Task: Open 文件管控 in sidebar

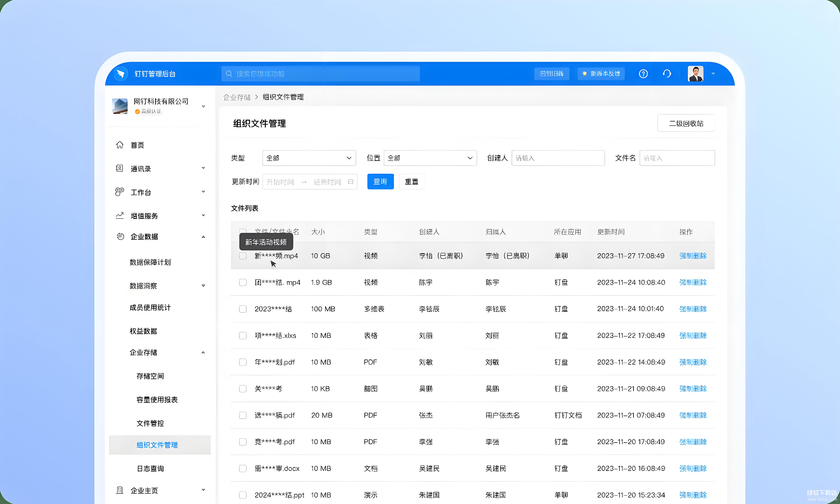Action: pos(150,423)
